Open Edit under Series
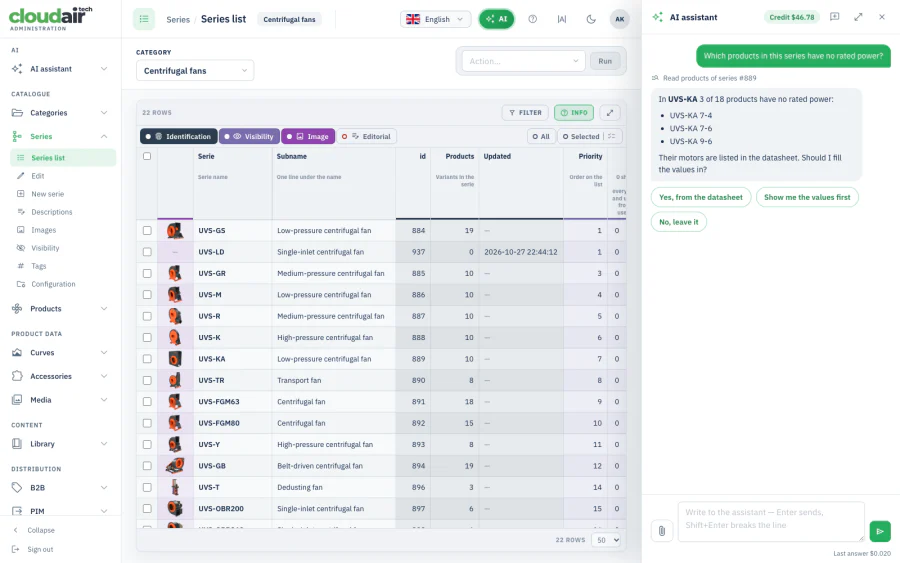Image resolution: width=900 pixels, height=563 pixels. pos(38,176)
